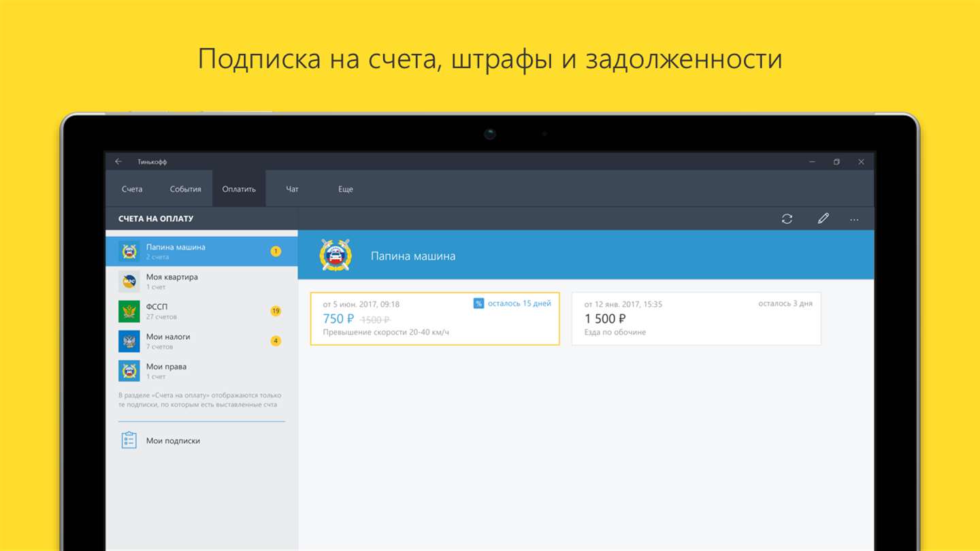Select ФССП subscription row
The image size is (980, 551).
(x=201, y=312)
